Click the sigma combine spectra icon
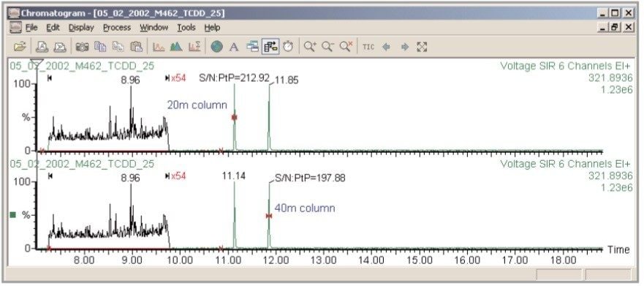Screen dimensions: 644x286 point(194,47)
